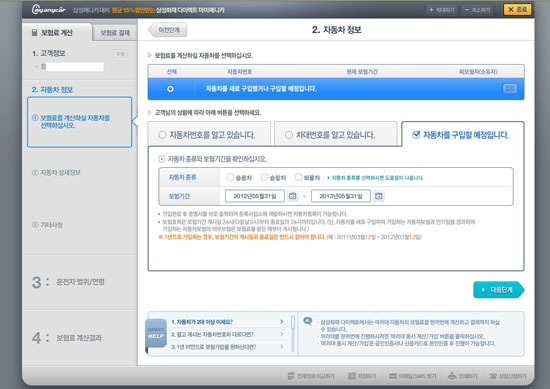
Task: Expand help item 3 about under-one-year insurance
Action: click(x=227, y=347)
